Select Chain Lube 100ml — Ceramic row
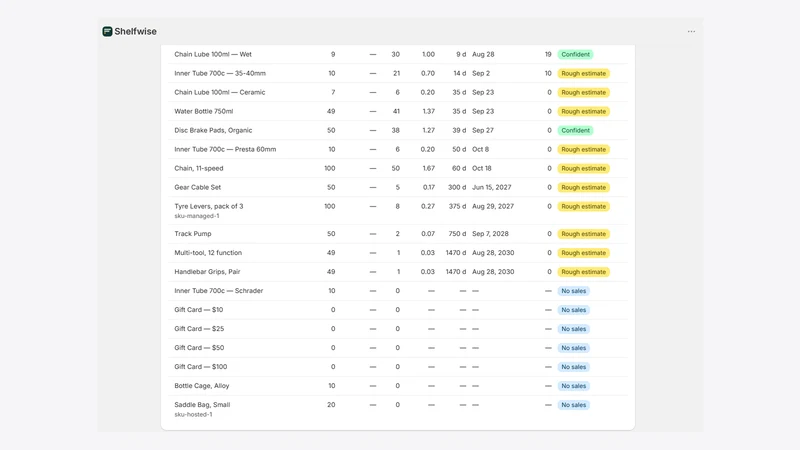 (x=398, y=92)
